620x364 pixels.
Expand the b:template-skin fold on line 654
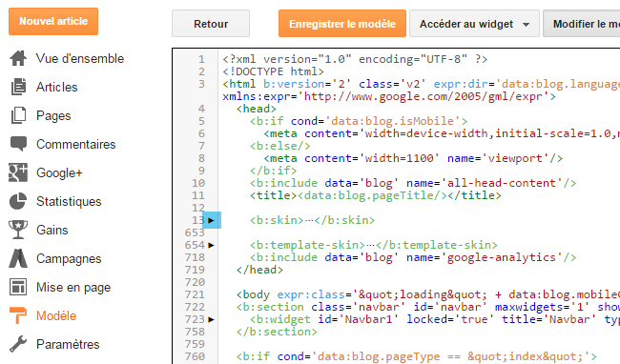(x=211, y=245)
